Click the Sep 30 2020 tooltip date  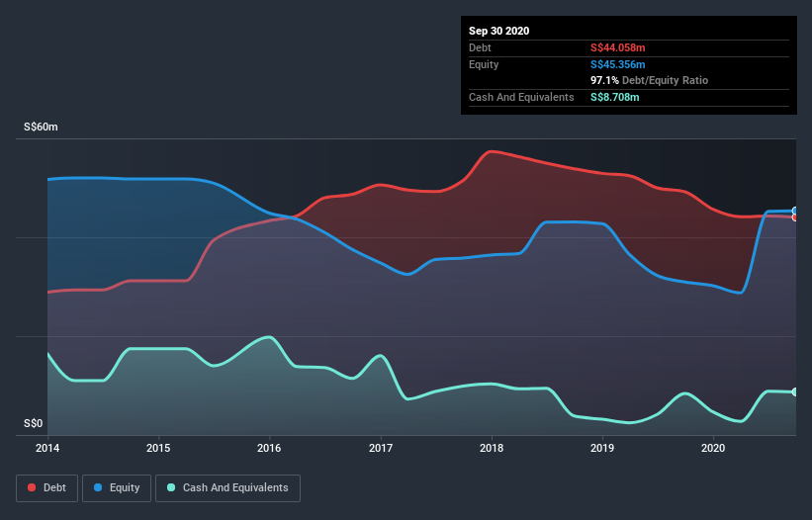[x=499, y=31]
